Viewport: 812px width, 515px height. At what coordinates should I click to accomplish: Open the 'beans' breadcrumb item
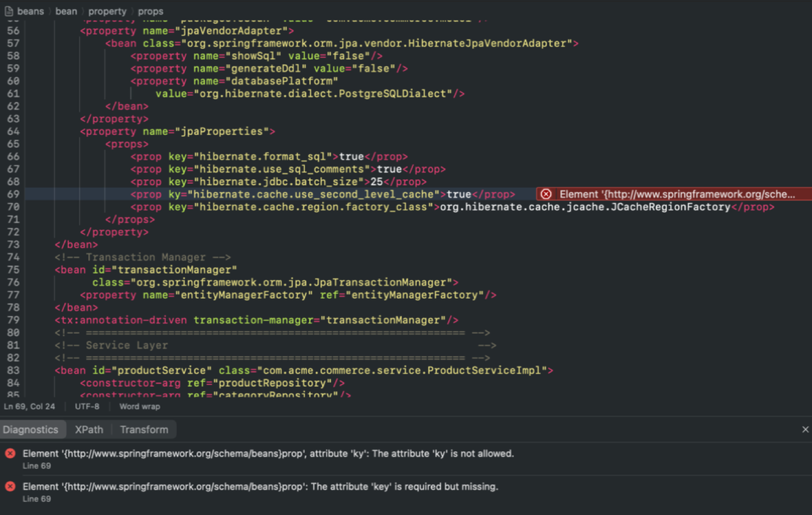[x=30, y=11]
